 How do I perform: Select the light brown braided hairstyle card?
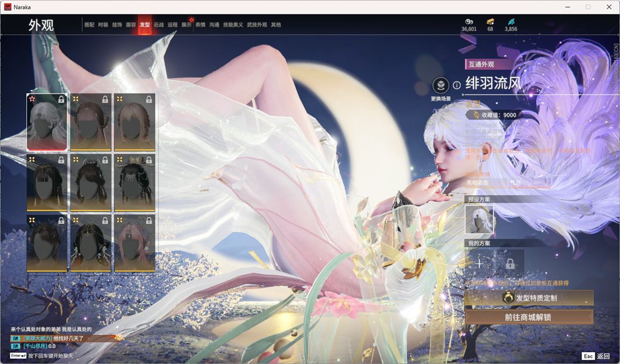pos(135,122)
